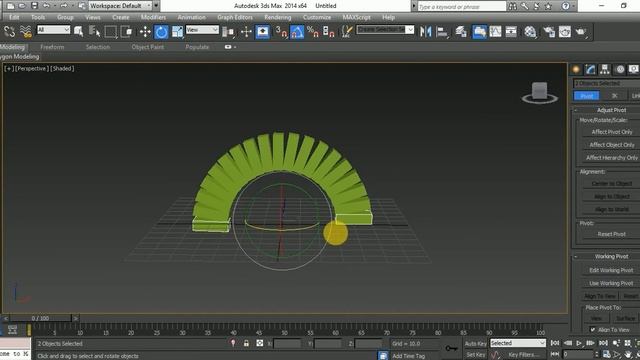Collapse the Adjust Pivot rollout

[x=611, y=110]
